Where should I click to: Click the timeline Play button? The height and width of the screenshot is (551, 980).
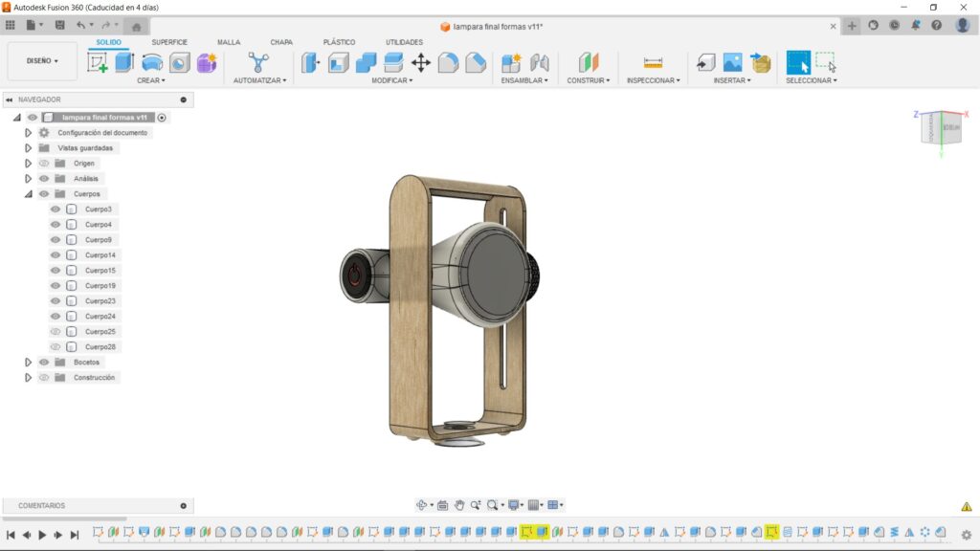coord(42,536)
